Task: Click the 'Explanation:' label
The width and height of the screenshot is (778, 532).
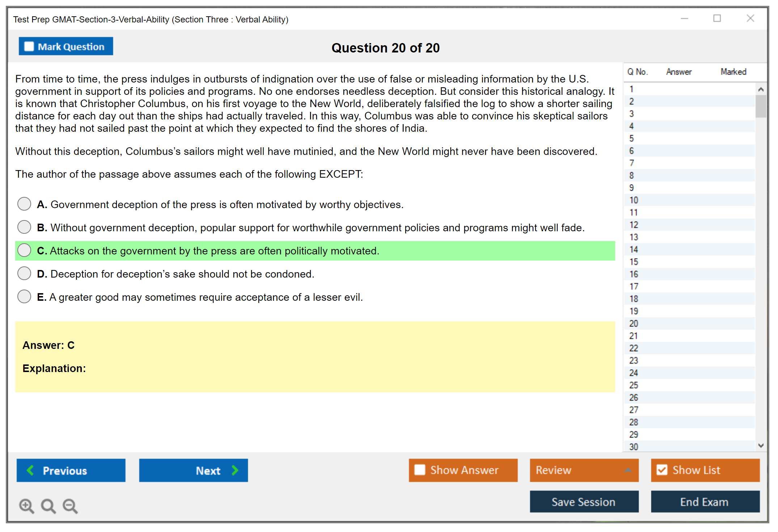Action: point(54,368)
